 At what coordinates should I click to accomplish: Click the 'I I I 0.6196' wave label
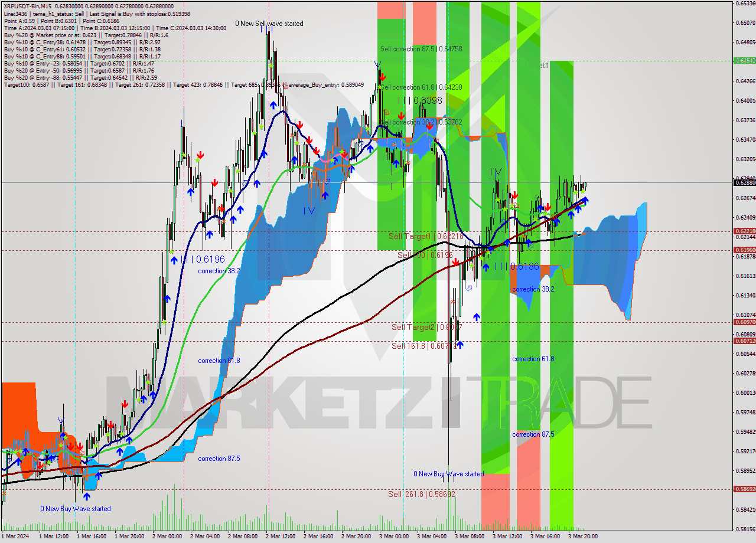(204, 259)
